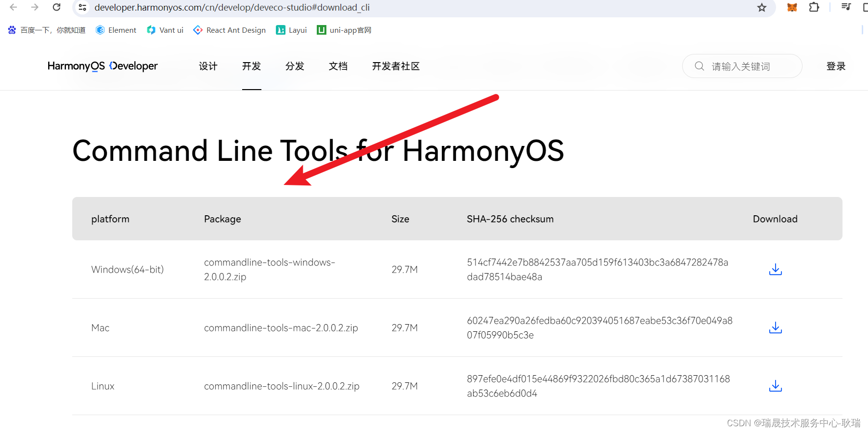Select the SHA-256 checksum column header
The width and height of the screenshot is (868, 432).
tap(510, 219)
